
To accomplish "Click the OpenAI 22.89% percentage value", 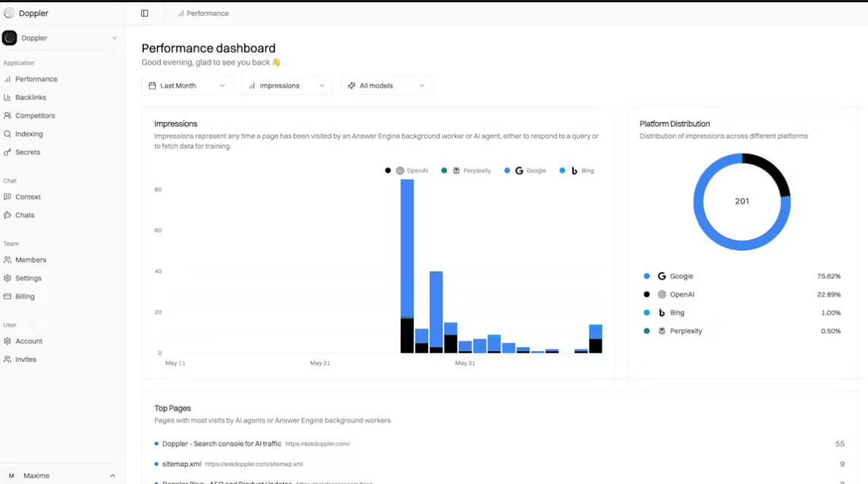I will pyautogui.click(x=829, y=294).
